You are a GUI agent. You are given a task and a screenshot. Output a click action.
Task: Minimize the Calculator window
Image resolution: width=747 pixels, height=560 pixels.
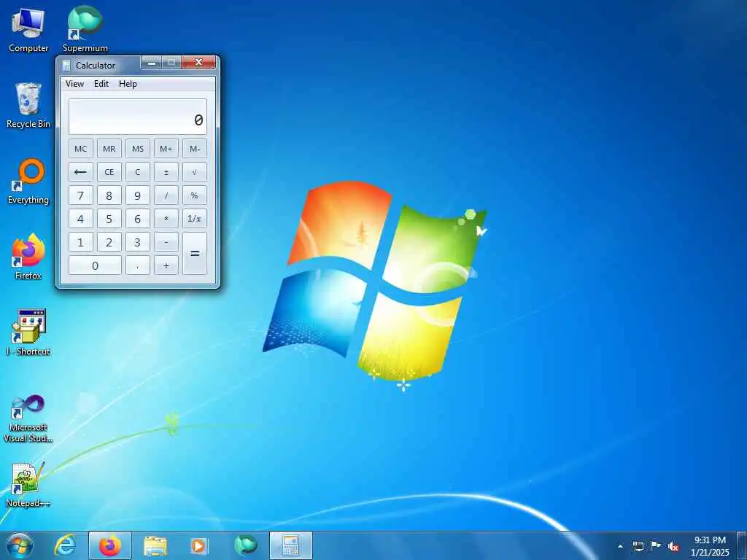tap(152, 63)
